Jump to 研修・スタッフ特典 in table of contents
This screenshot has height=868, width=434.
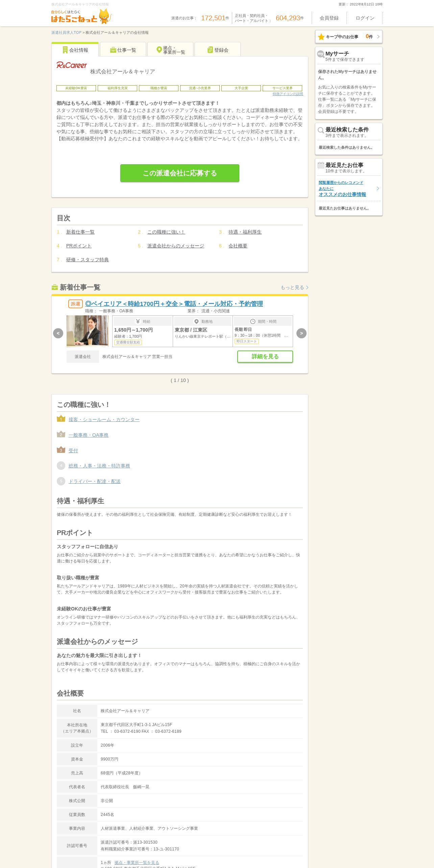pyautogui.click(x=88, y=260)
